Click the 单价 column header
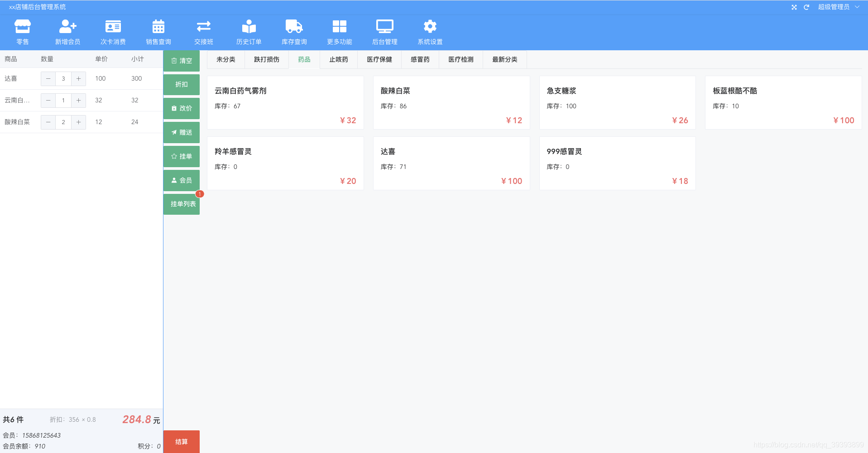 [101, 59]
